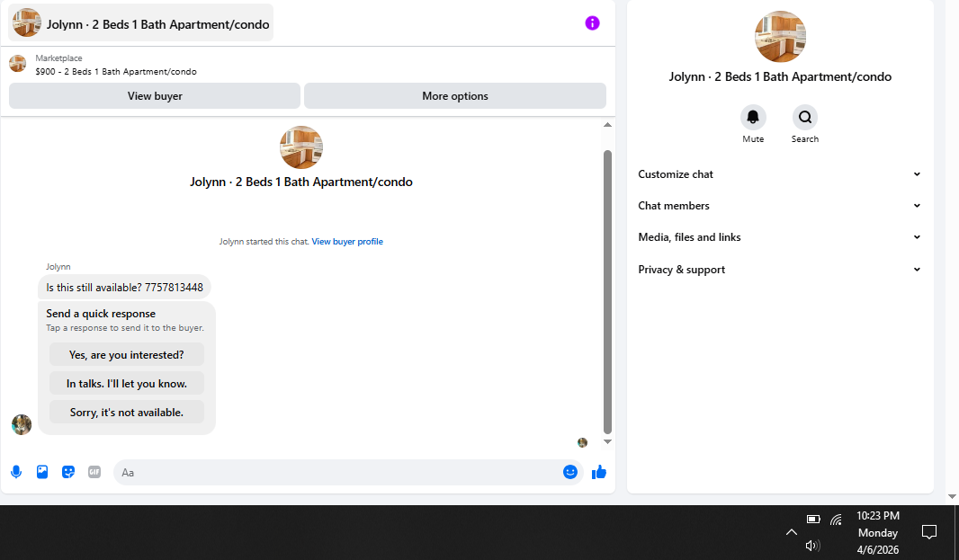Attach a photo using the image icon

(42, 472)
